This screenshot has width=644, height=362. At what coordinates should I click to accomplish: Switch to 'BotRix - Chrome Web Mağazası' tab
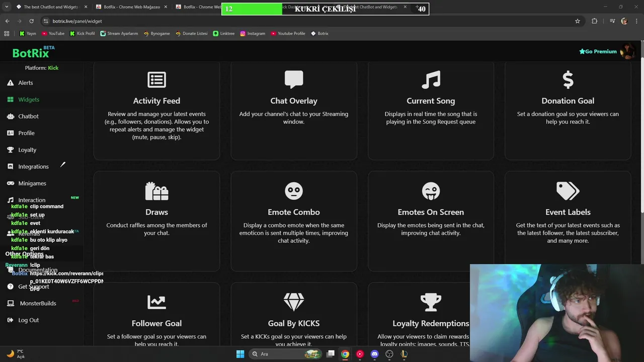pyautogui.click(x=131, y=7)
